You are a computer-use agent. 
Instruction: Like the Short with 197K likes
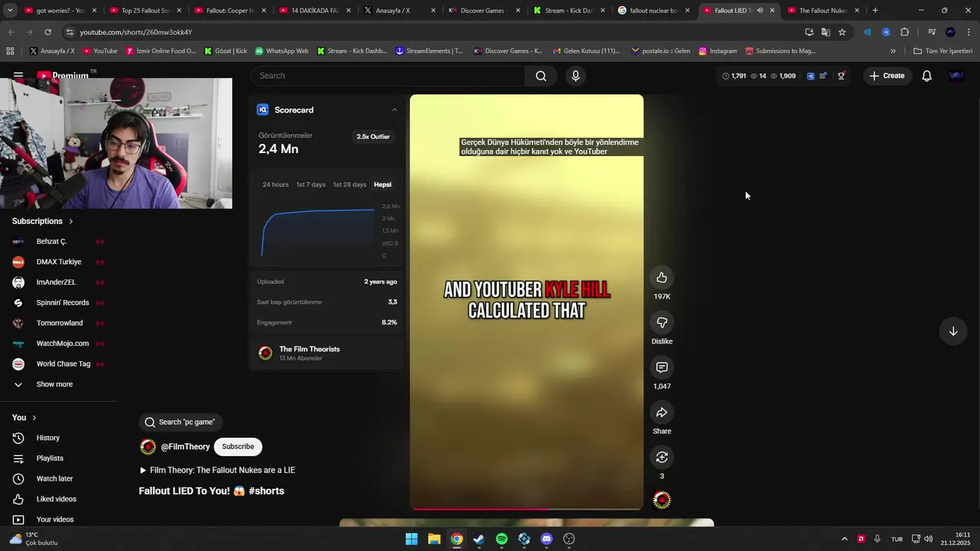point(661,278)
